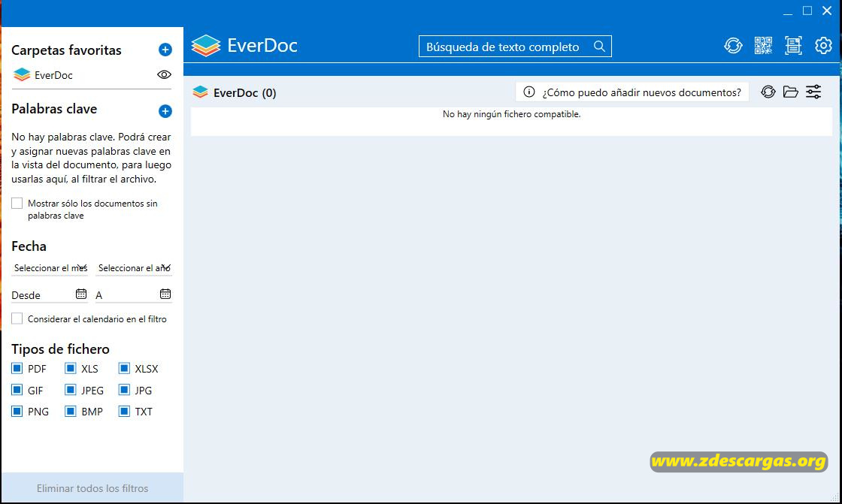Open the Seleccionar el año dropdown
Viewport: 842px width, 504px height.
[x=134, y=268]
